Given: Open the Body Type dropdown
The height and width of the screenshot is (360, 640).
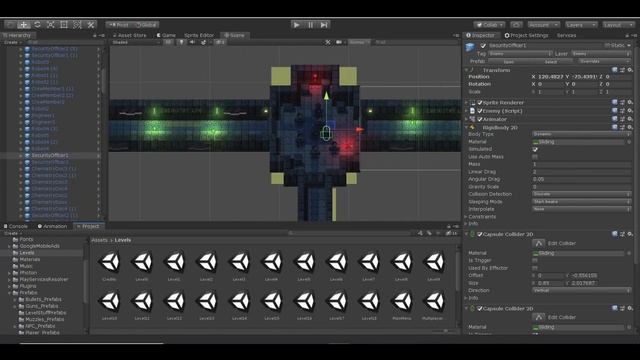Looking at the screenshot, I should click(582, 134).
